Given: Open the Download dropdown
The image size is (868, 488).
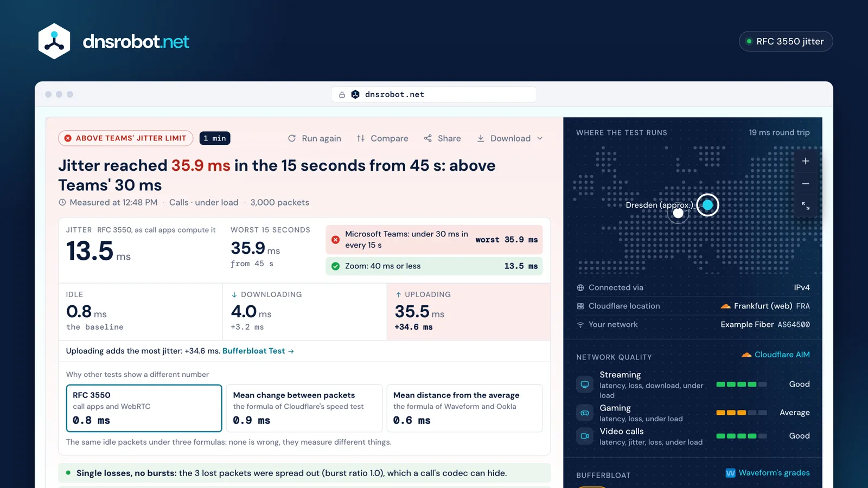Looking at the screenshot, I should [510, 138].
